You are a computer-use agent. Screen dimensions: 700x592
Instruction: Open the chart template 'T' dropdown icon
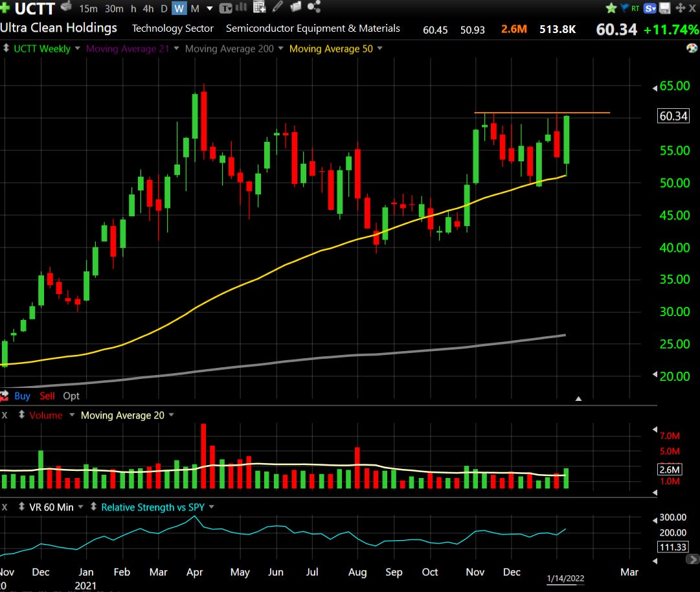pyautogui.click(x=225, y=8)
